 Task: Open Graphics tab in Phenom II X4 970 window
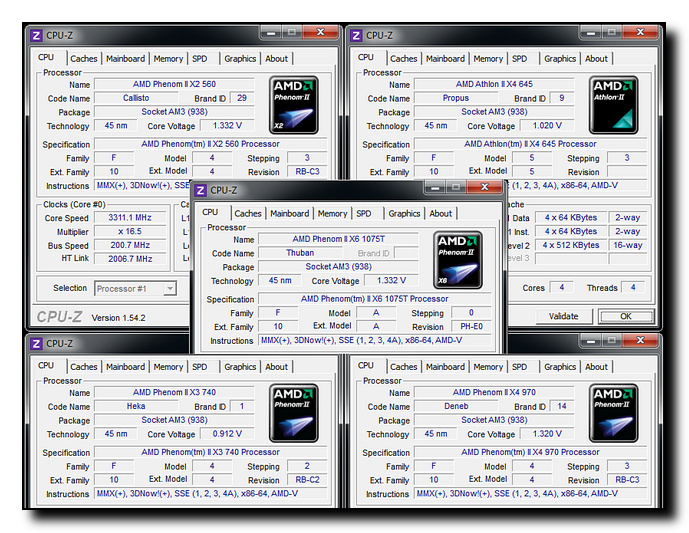(x=560, y=367)
